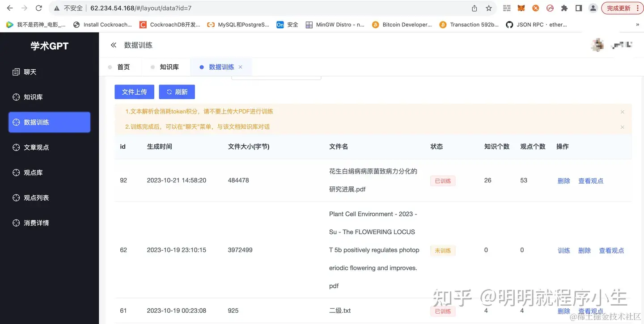Dismiss the token积分 warning notice

click(622, 112)
